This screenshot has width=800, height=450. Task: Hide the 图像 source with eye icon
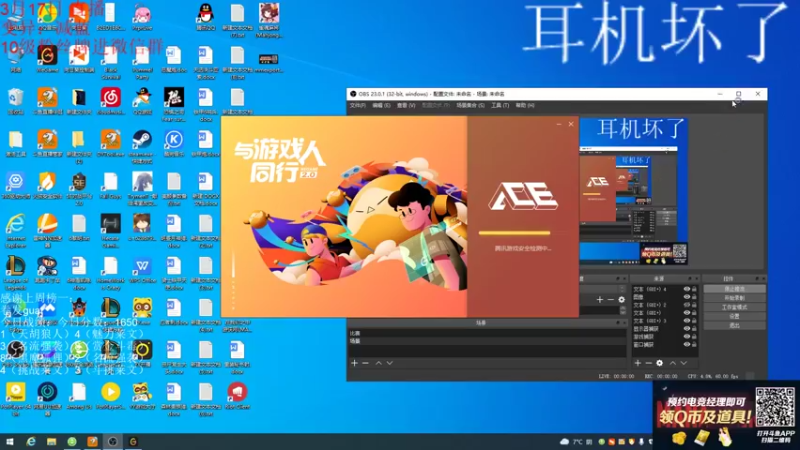[686, 297]
